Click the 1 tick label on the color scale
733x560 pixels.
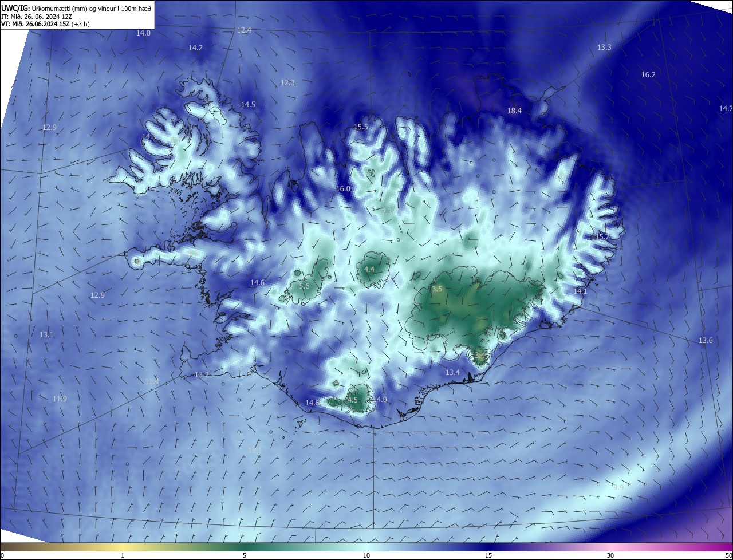(x=123, y=555)
